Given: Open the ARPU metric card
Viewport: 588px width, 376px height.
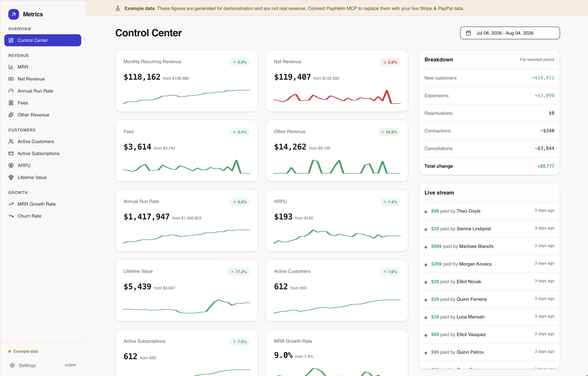Looking at the screenshot, I should coord(337,220).
